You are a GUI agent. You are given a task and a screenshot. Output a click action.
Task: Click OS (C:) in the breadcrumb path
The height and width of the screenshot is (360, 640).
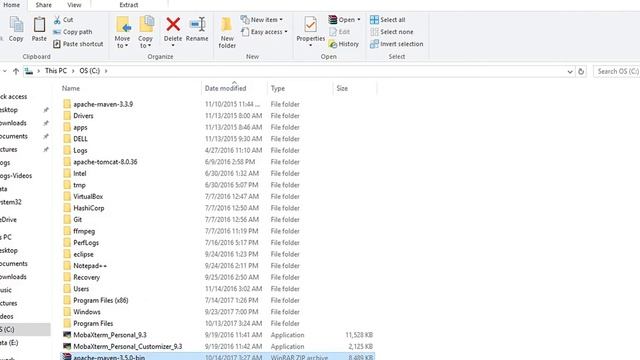[89, 71]
